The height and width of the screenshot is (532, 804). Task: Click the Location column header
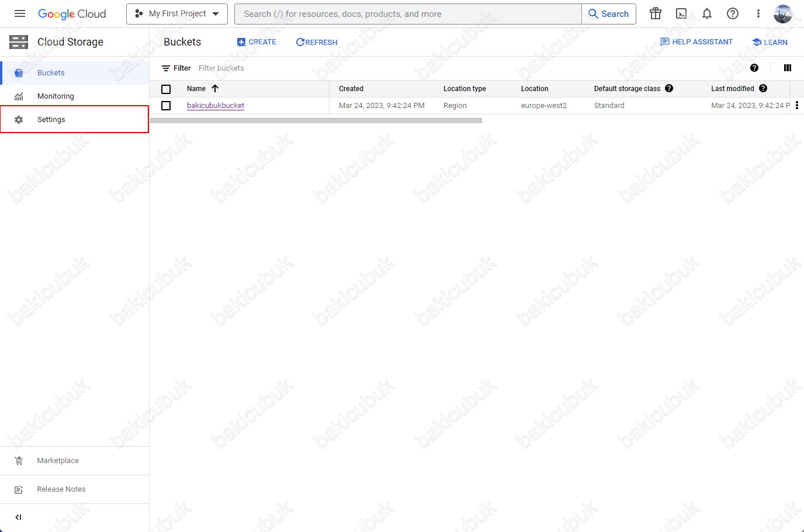point(535,89)
